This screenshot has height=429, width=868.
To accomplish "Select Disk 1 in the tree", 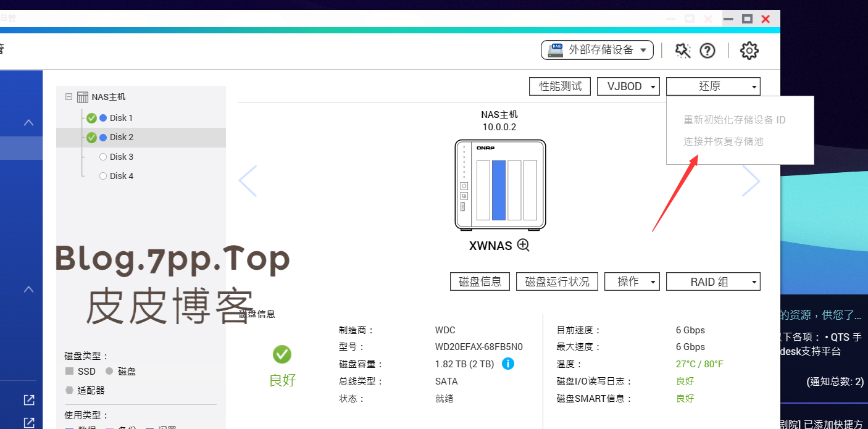I will (x=121, y=118).
